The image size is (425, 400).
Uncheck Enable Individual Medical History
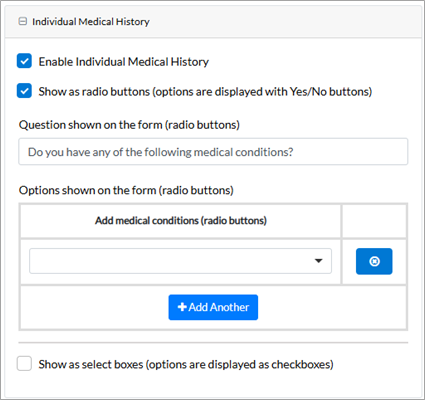click(x=24, y=61)
